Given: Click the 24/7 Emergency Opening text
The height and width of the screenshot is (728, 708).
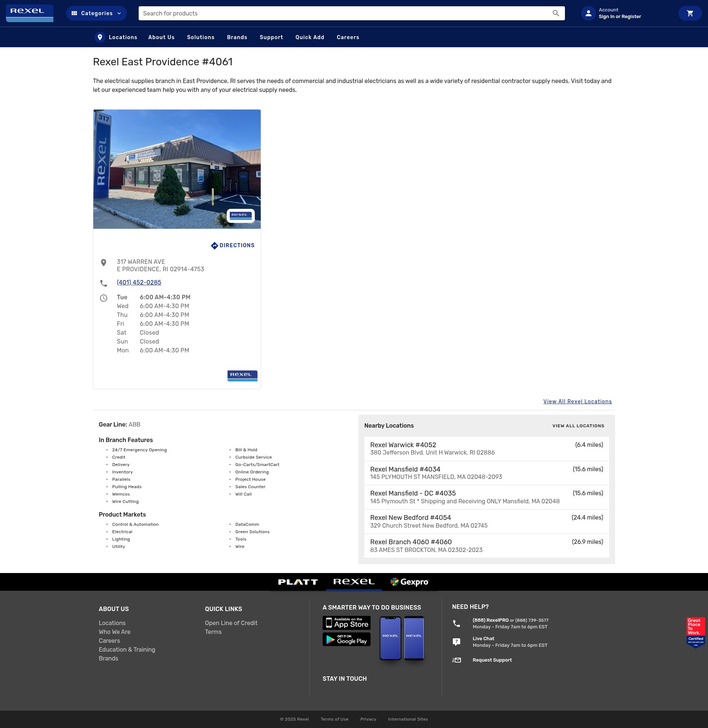Looking at the screenshot, I should coord(139,450).
